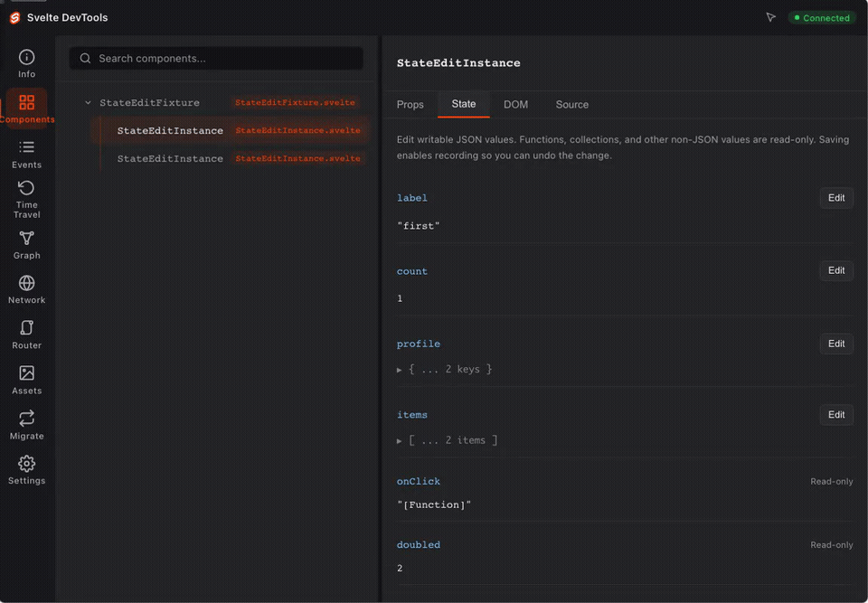Image resolution: width=868 pixels, height=603 pixels.
Task: Click the onClick property name
Action: (419, 481)
